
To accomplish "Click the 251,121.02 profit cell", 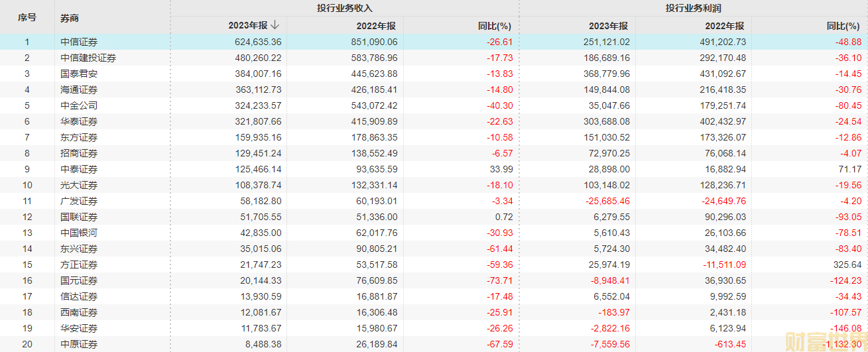I will tap(606, 42).
